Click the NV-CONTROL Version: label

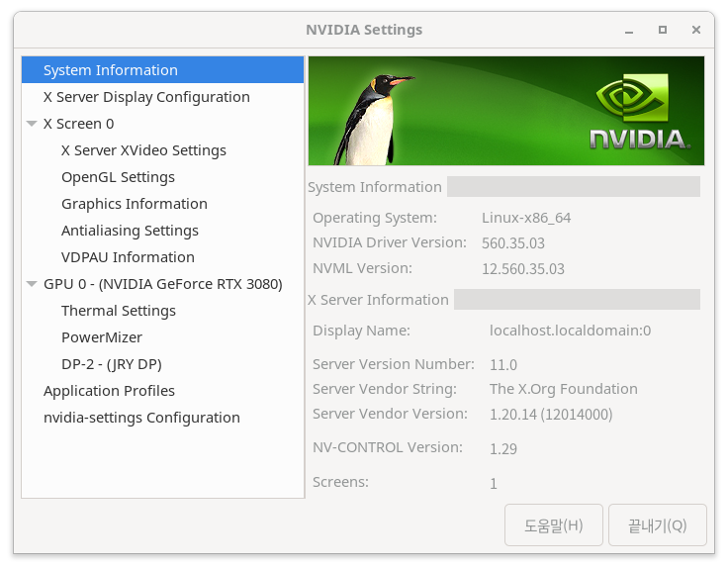point(388,447)
